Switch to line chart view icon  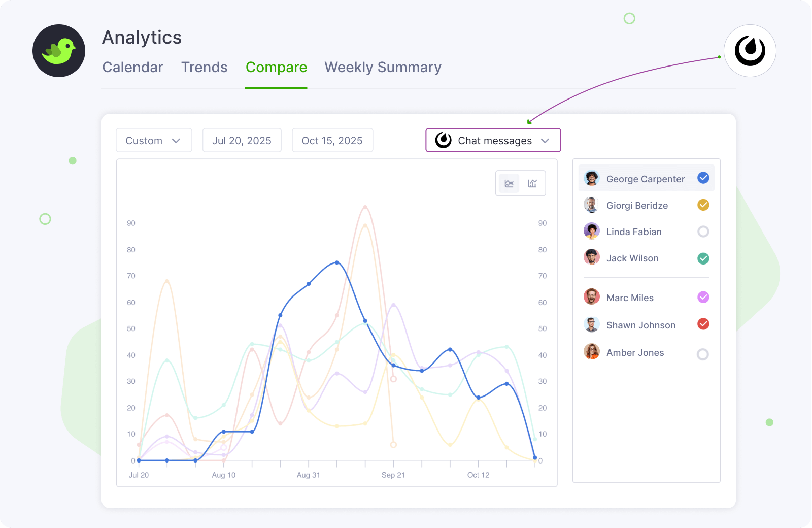coord(509,183)
